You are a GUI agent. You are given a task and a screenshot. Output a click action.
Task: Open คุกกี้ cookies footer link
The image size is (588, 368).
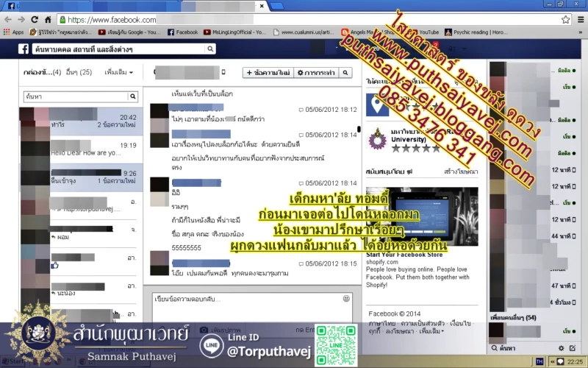click(374, 331)
